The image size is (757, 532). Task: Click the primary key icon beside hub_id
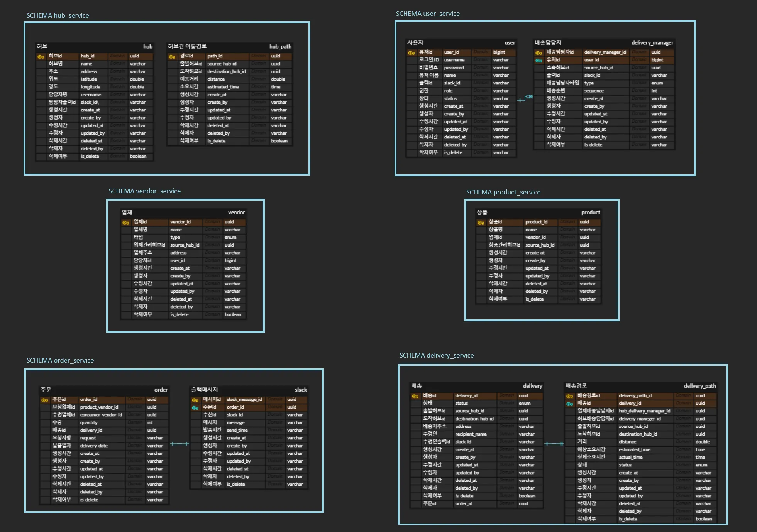click(x=41, y=56)
